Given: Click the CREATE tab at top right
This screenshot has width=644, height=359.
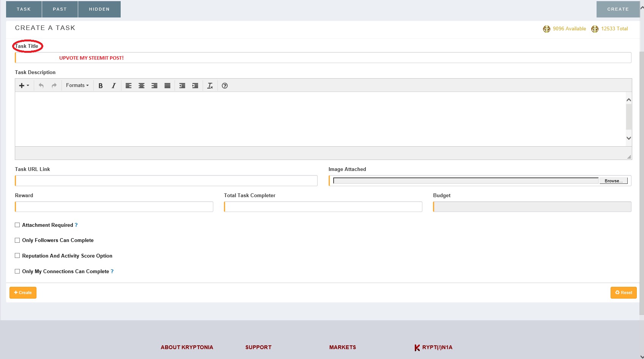Looking at the screenshot, I should click(618, 9).
